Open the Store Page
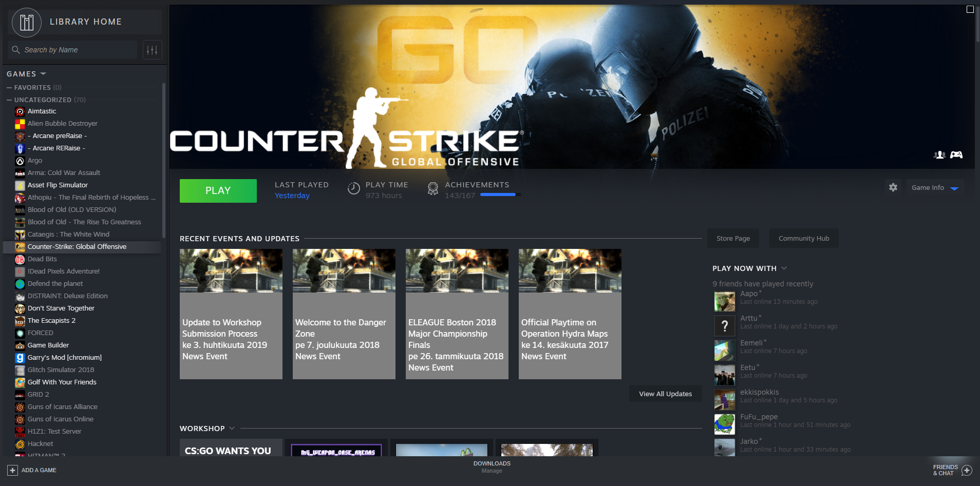Image resolution: width=980 pixels, height=486 pixels. 733,238
